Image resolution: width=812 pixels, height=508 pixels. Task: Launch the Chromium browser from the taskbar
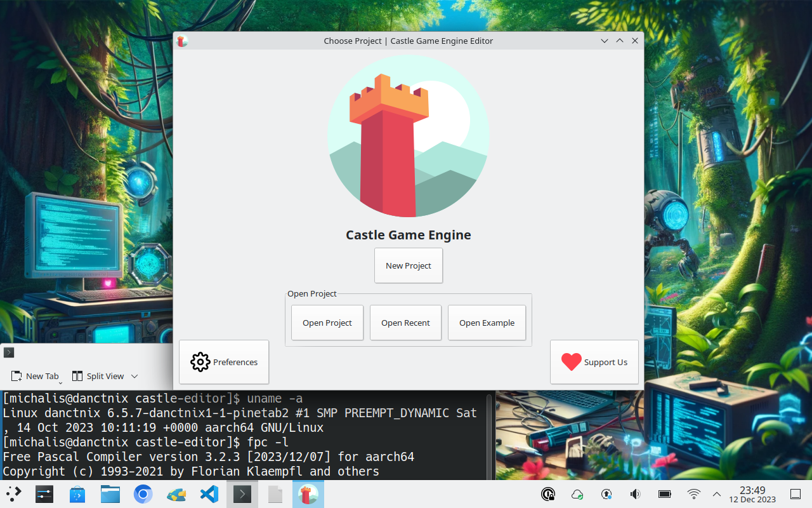tap(143, 494)
